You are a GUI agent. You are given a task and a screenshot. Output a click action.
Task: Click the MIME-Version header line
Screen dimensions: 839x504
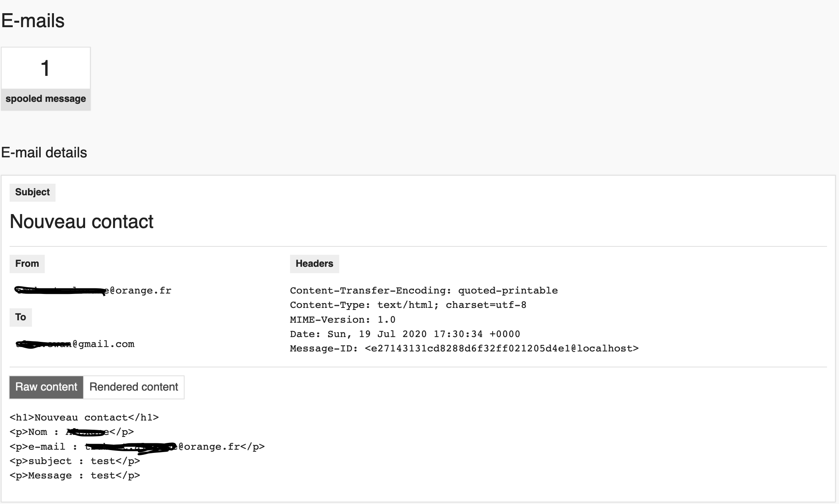(x=343, y=320)
